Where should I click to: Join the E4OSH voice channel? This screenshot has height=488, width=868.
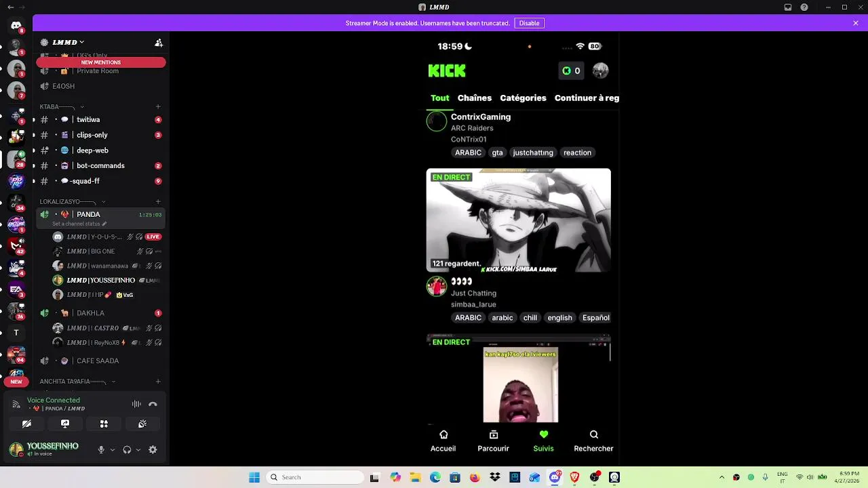pos(100,86)
